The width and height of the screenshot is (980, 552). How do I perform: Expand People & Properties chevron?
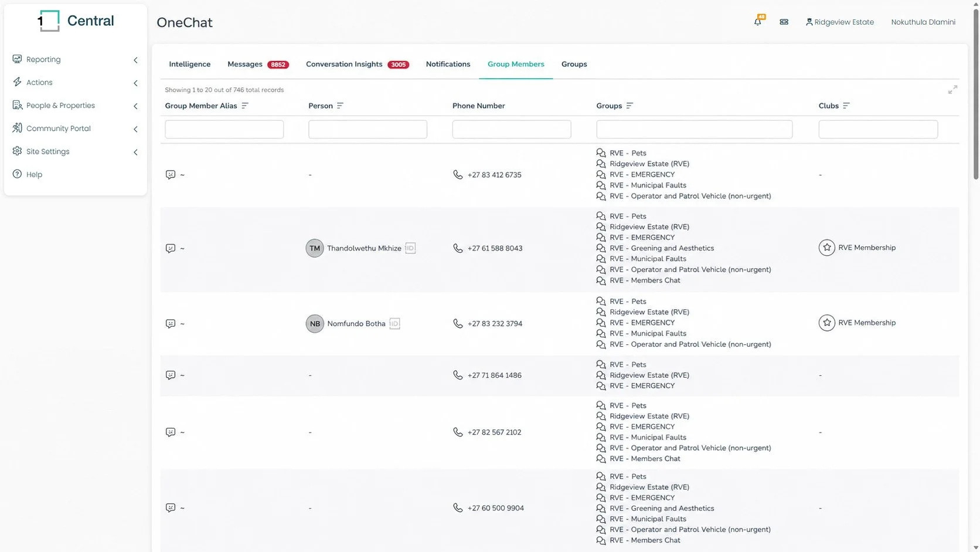point(135,106)
